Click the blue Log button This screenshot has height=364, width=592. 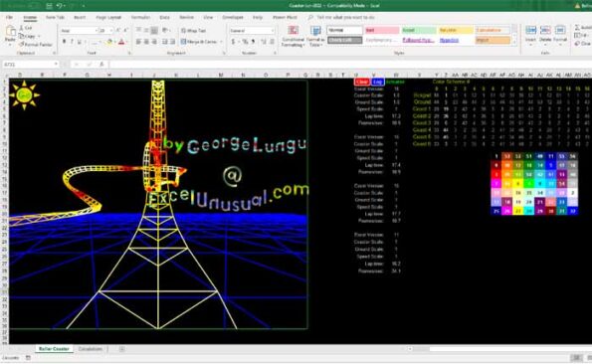tap(377, 82)
